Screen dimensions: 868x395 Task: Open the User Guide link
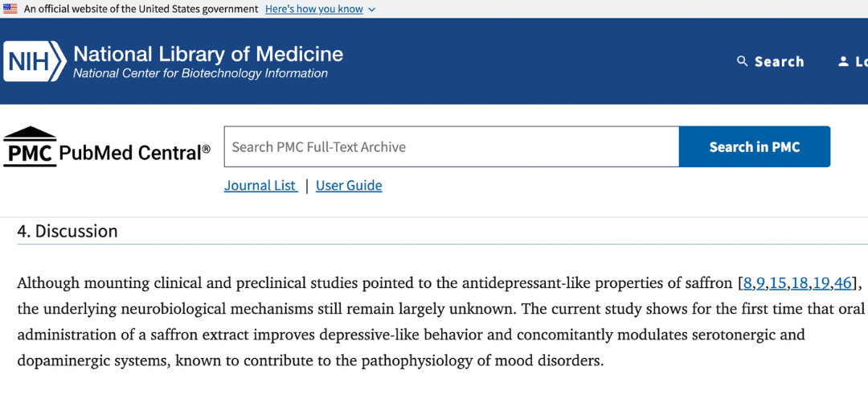click(349, 185)
